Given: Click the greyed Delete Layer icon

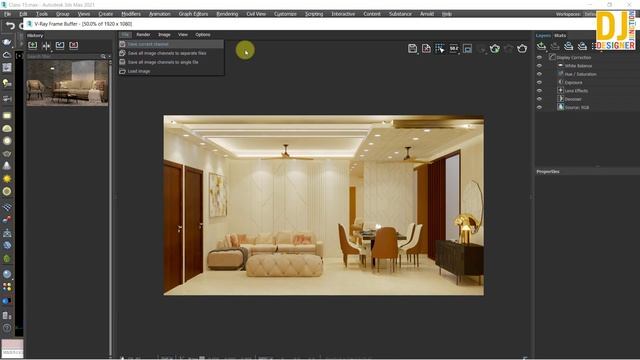Looking at the screenshot, I should pos(555,46).
